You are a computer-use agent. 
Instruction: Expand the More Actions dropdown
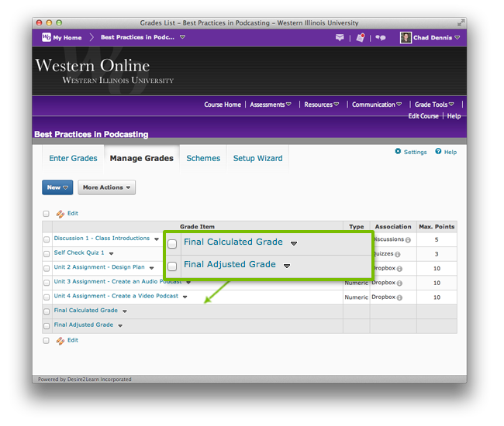107,187
